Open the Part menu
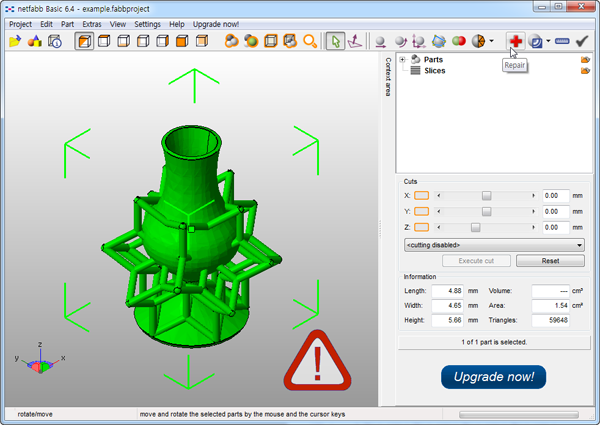This screenshot has height=425, width=600. [x=67, y=24]
